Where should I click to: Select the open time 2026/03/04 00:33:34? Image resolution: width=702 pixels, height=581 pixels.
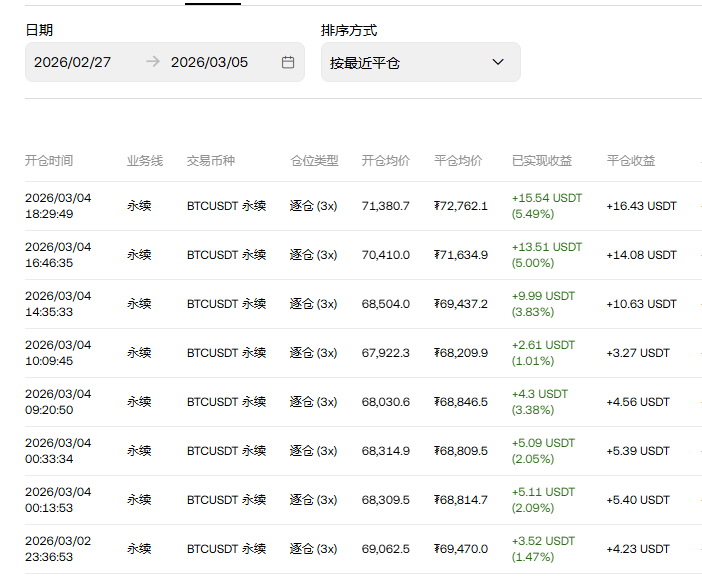pyautogui.click(x=58, y=451)
